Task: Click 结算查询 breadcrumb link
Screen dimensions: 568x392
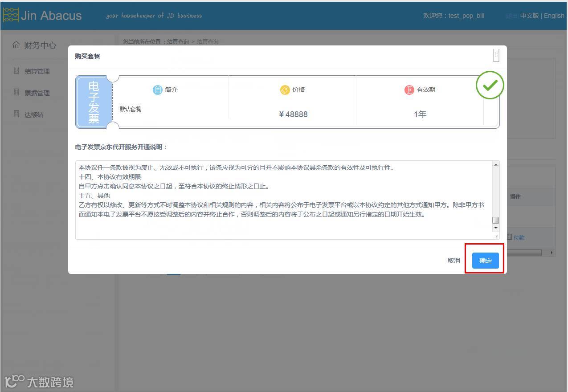Action: (x=178, y=42)
